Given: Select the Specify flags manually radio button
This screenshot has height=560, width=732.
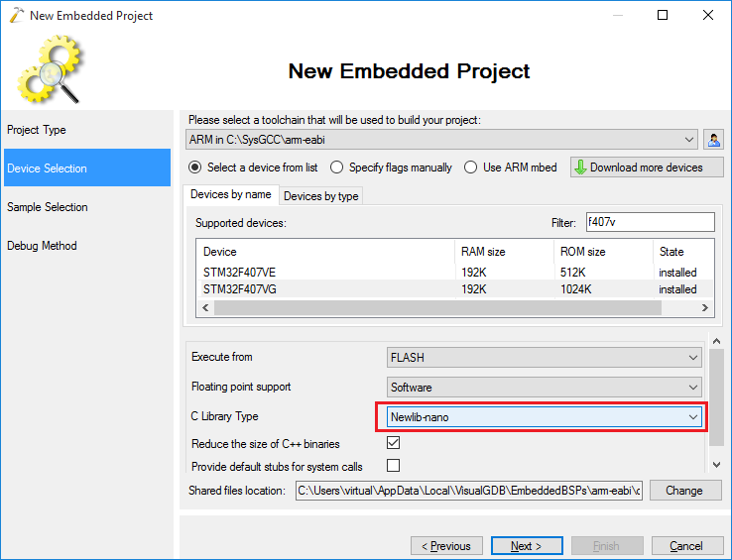Looking at the screenshot, I should coord(336,168).
